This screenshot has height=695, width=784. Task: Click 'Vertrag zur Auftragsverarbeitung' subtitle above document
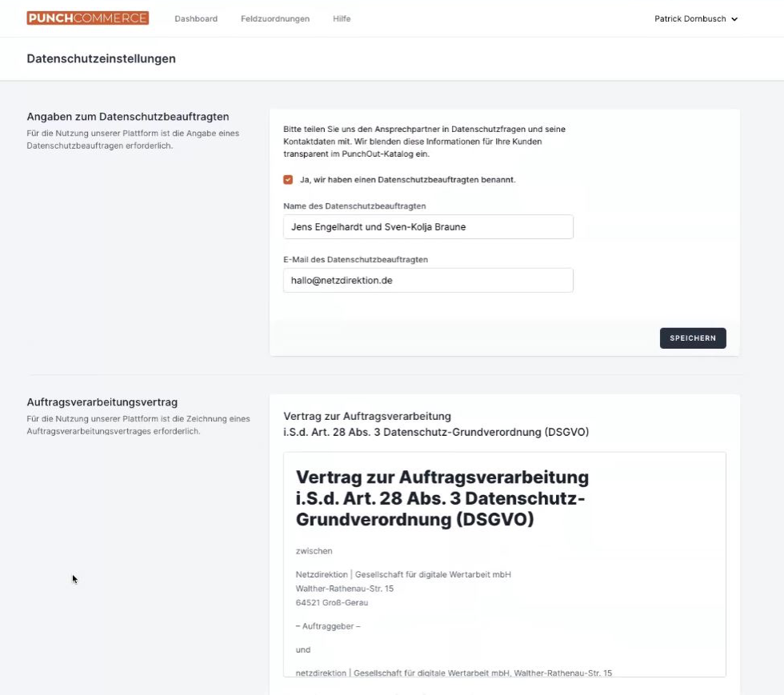pyautogui.click(x=367, y=416)
